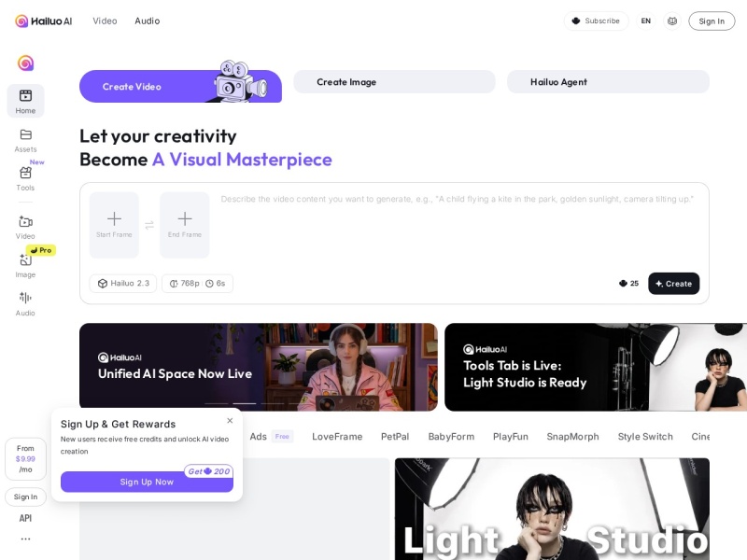Image resolution: width=747 pixels, height=560 pixels.
Task: Click the tutorial book icon in header
Action: (671, 21)
